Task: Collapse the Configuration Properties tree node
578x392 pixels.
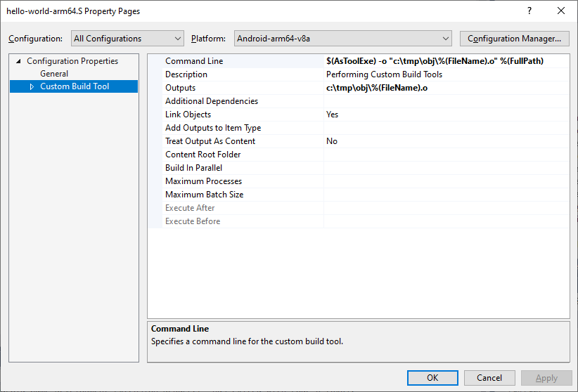Action: pos(18,61)
